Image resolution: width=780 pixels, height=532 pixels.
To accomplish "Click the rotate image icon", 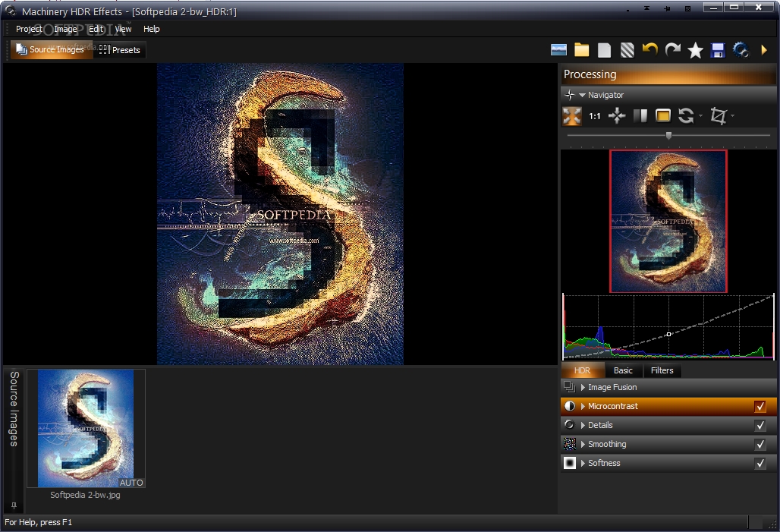I will [686, 116].
